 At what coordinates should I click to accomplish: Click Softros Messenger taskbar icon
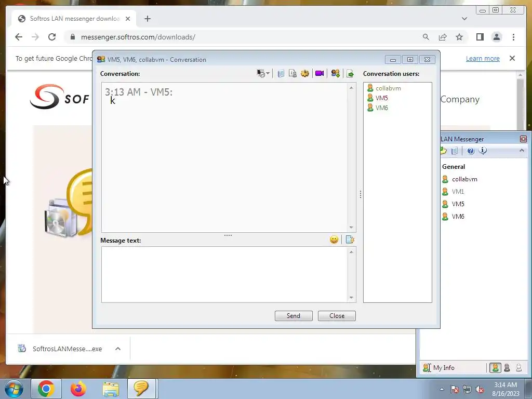(141, 389)
